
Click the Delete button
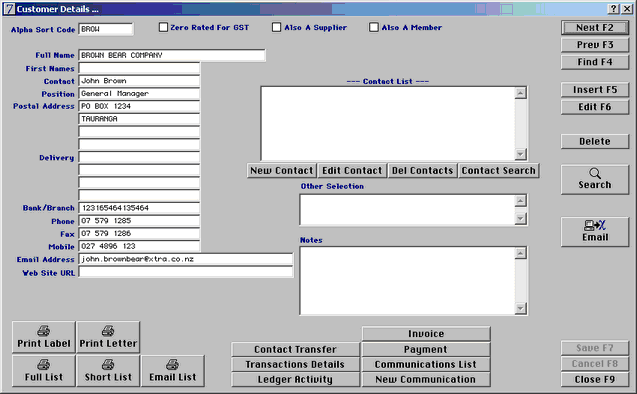coord(595,141)
